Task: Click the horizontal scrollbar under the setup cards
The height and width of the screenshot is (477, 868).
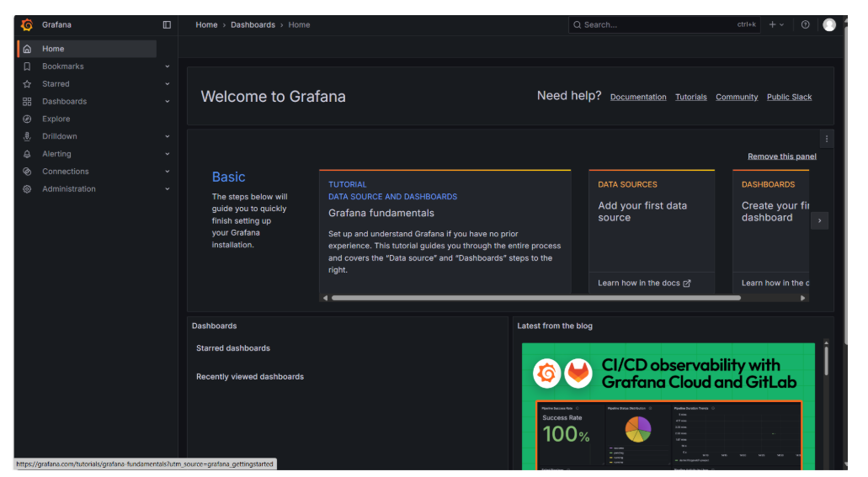Action: click(535, 299)
